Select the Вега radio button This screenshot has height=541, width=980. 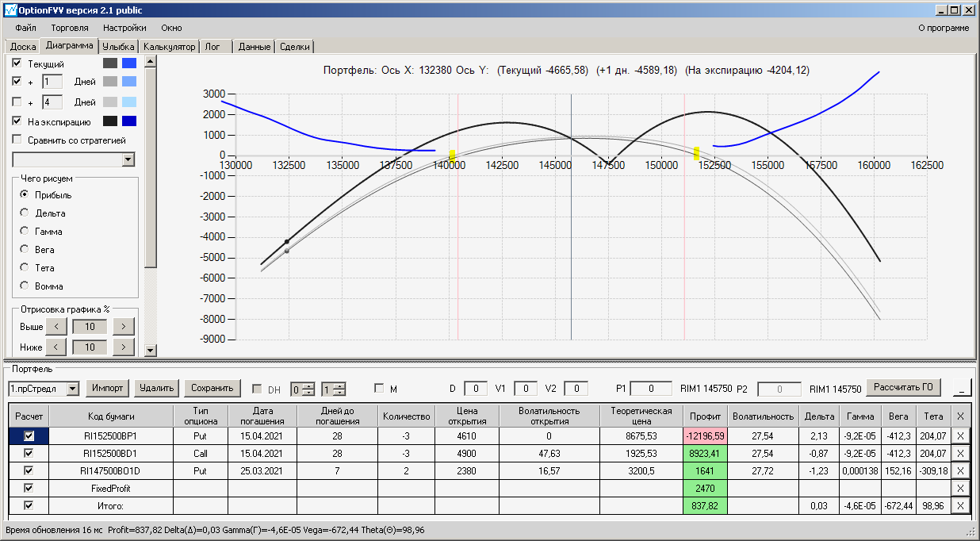pos(25,249)
